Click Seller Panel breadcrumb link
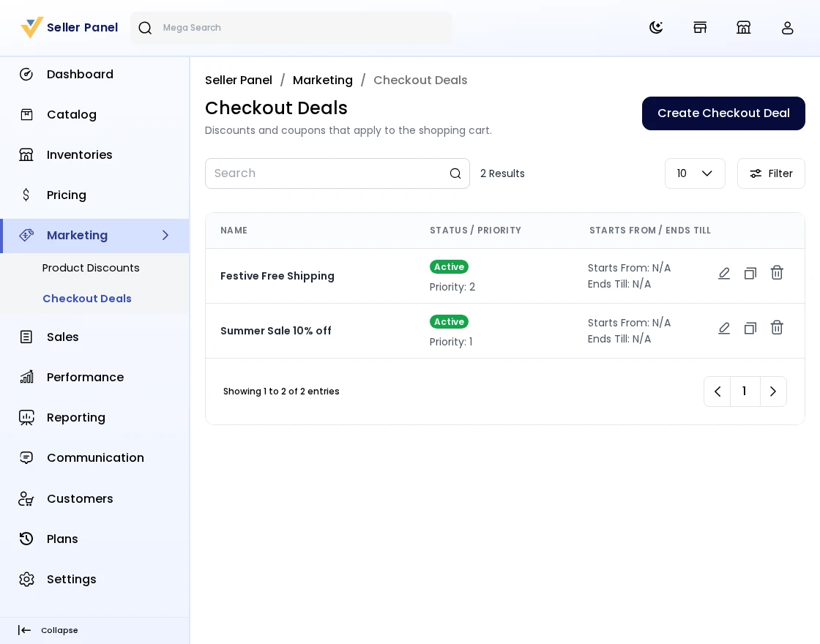 click(x=239, y=80)
